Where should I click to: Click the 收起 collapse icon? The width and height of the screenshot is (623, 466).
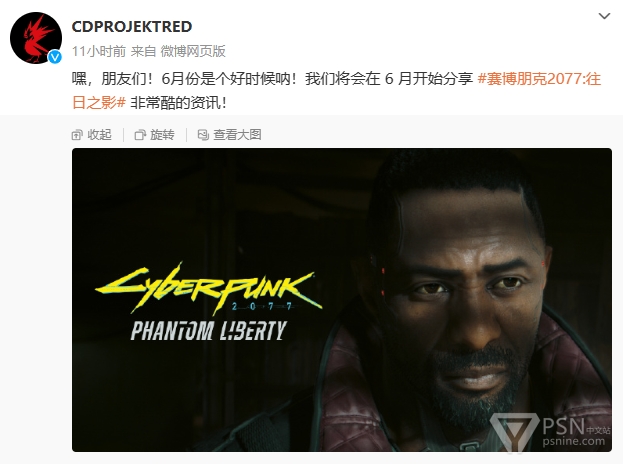tap(77, 135)
